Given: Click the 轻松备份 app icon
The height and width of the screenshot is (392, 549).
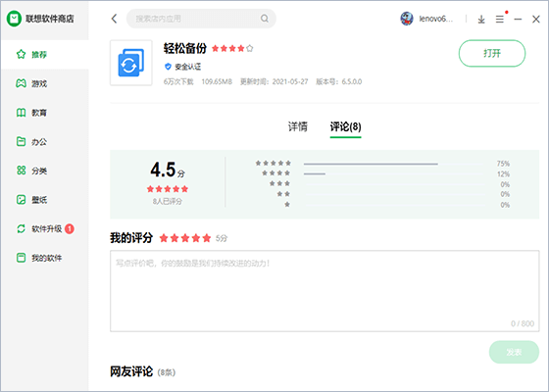Looking at the screenshot, I should [x=131, y=63].
